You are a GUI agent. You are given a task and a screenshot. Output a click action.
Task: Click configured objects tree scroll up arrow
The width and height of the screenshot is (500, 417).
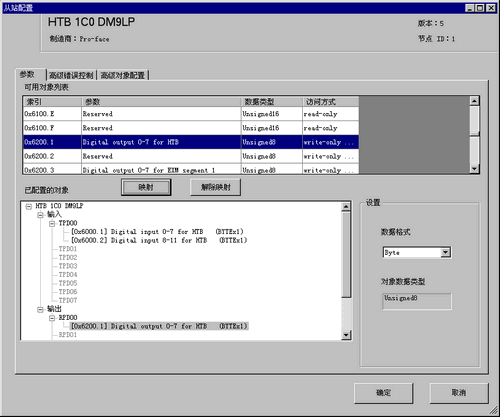pos(346,207)
